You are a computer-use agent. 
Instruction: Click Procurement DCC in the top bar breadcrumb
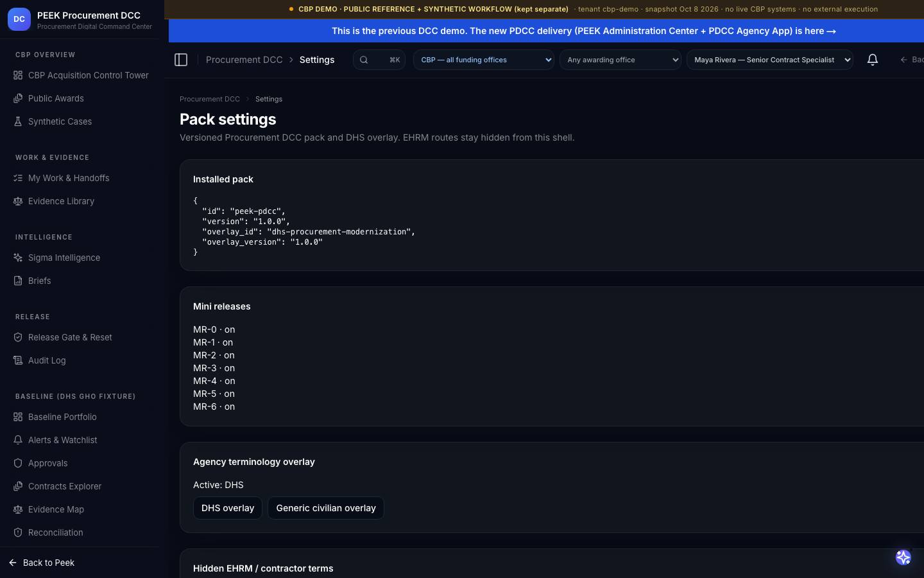pyautogui.click(x=244, y=60)
